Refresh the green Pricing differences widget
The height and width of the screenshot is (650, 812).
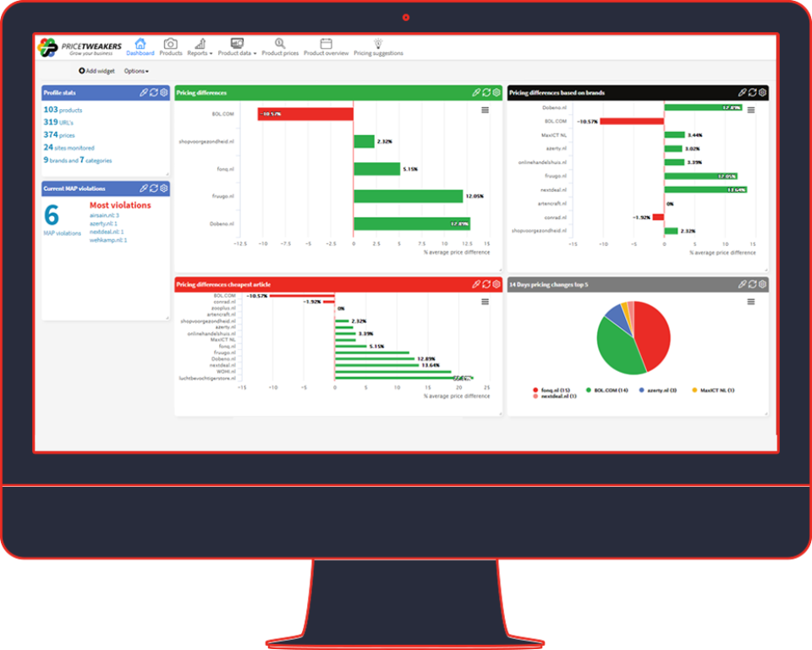click(486, 93)
